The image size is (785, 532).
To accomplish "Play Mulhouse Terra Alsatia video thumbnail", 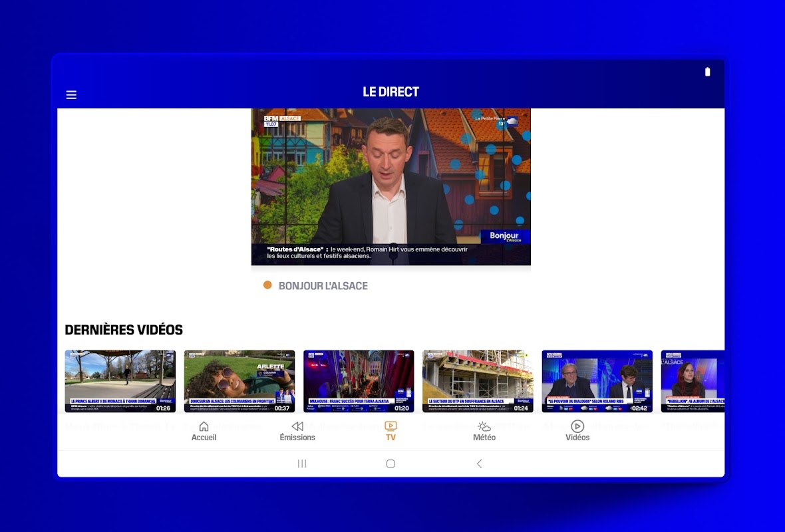I will click(359, 381).
